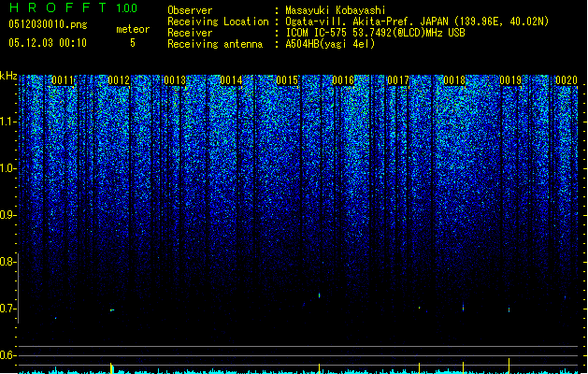Click the 0020 time marker
588x374 pixels.
tap(566, 80)
